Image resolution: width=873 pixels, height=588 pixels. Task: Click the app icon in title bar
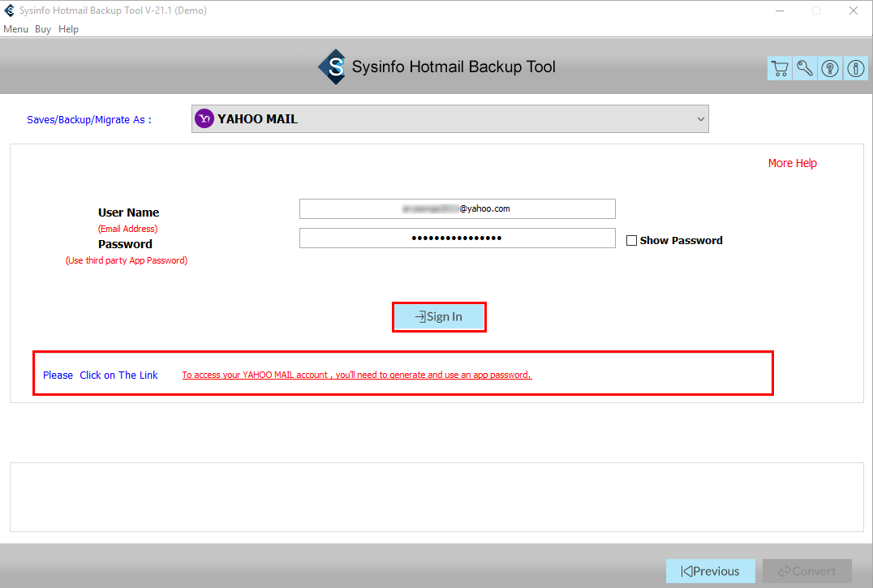tap(9, 10)
